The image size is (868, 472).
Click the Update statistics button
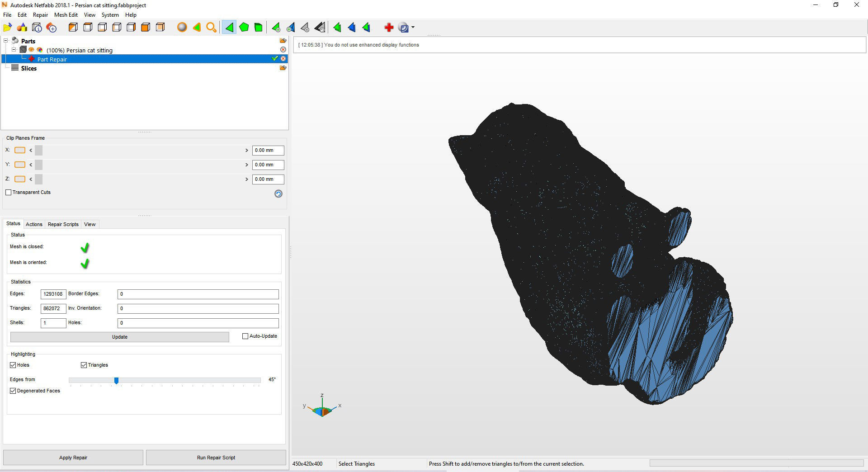point(120,337)
